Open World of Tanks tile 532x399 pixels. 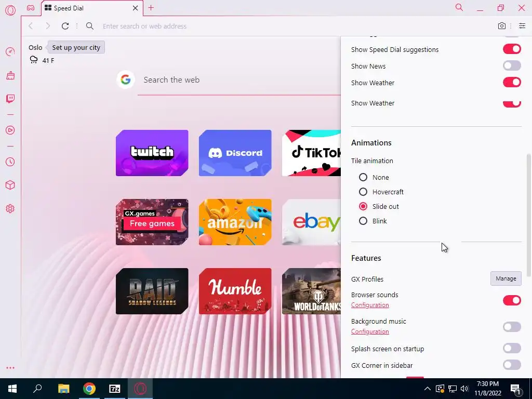(x=311, y=291)
